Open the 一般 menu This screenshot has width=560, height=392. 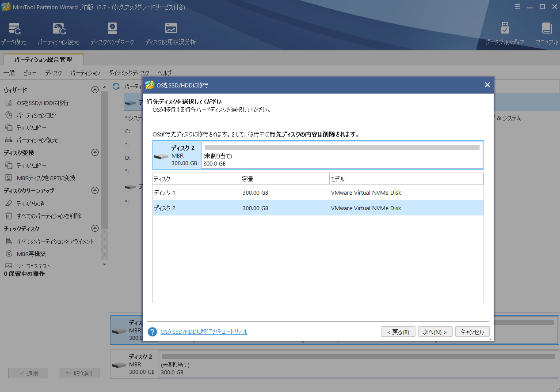pyautogui.click(x=9, y=73)
